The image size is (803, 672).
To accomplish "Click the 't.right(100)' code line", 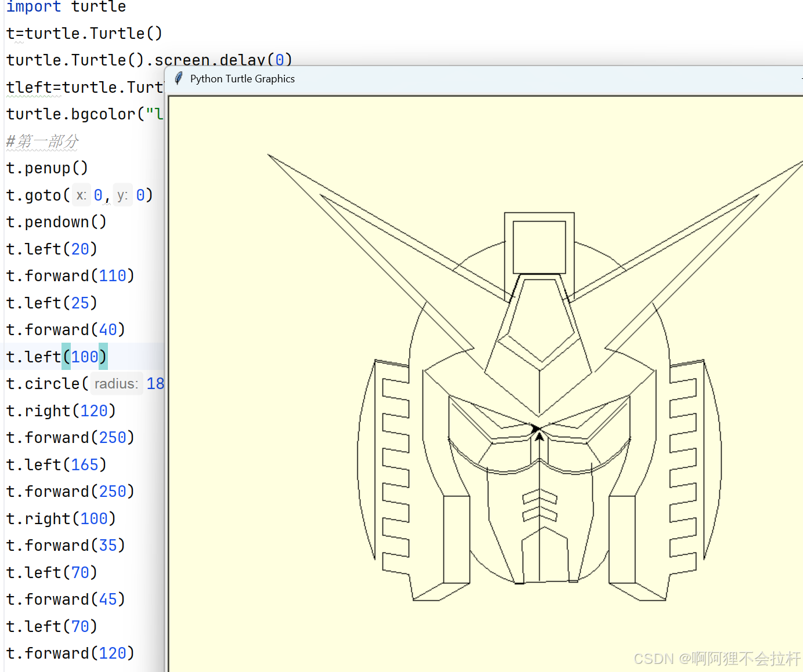I will coord(61,519).
